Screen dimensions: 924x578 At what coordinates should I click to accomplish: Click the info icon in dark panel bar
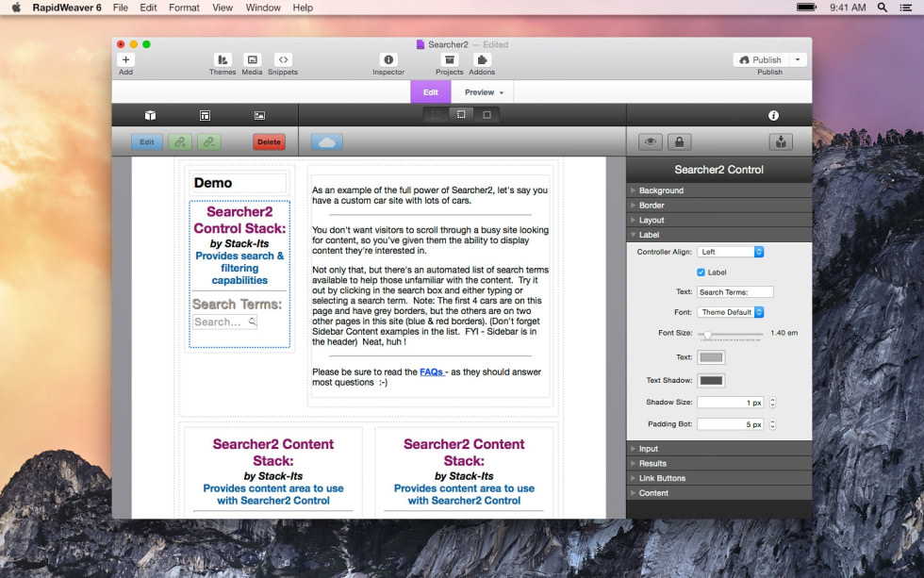pos(774,115)
